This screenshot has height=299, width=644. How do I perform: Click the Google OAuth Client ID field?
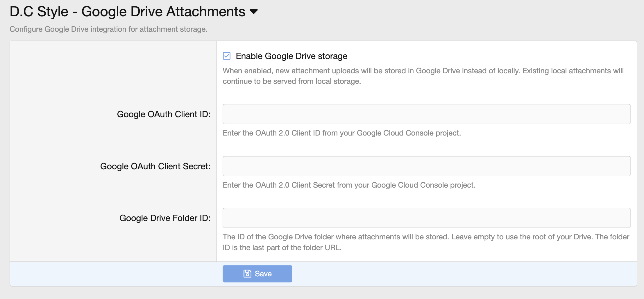pyautogui.click(x=427, y=114)
